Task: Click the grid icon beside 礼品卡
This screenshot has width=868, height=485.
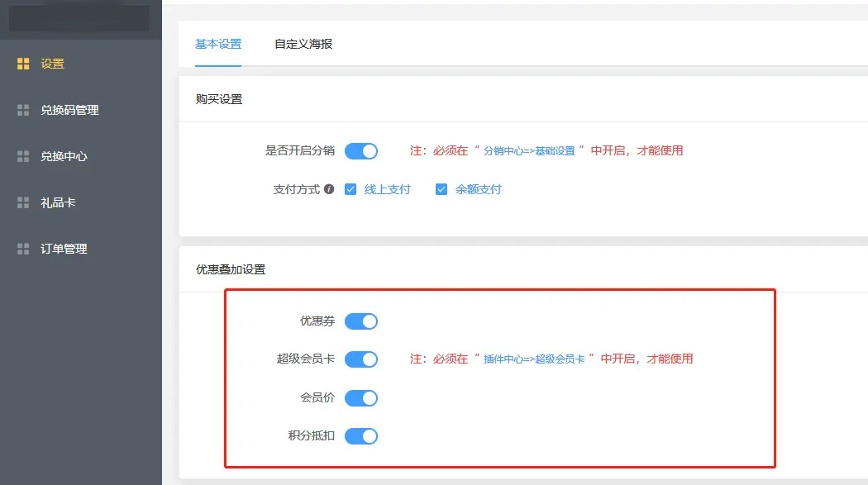Action: coord(23,202)
